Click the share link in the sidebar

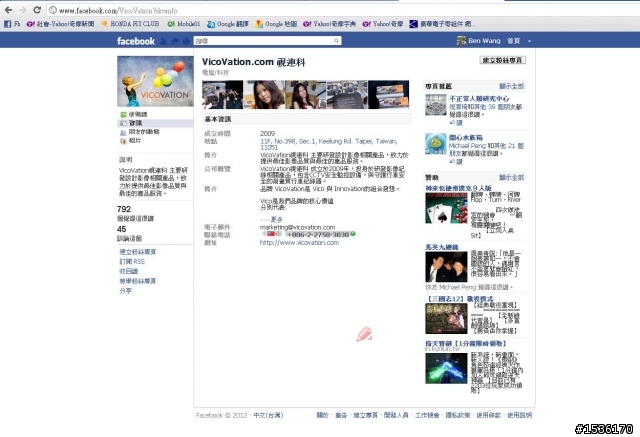[x=125, y=291]
